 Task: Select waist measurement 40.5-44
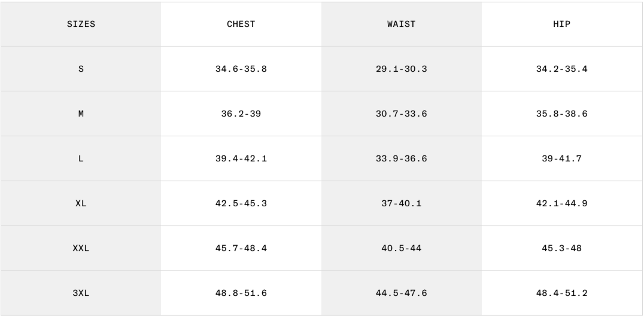coord(401,249)
